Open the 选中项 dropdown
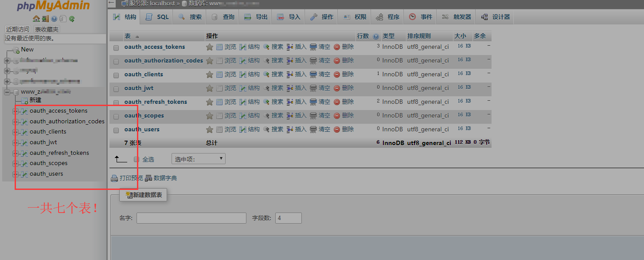Viewport: 644px width, 260px height. click(x=198, y=159)
